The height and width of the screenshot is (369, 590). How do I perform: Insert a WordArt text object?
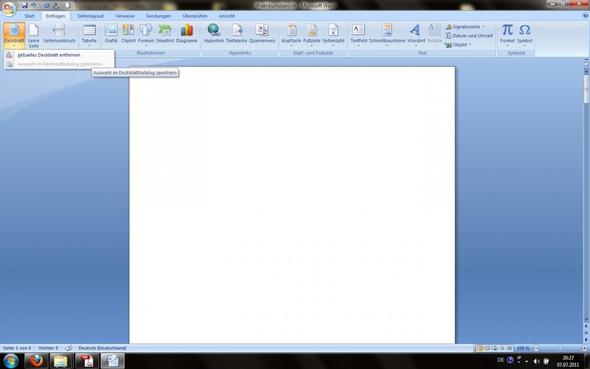coord(416,34)
